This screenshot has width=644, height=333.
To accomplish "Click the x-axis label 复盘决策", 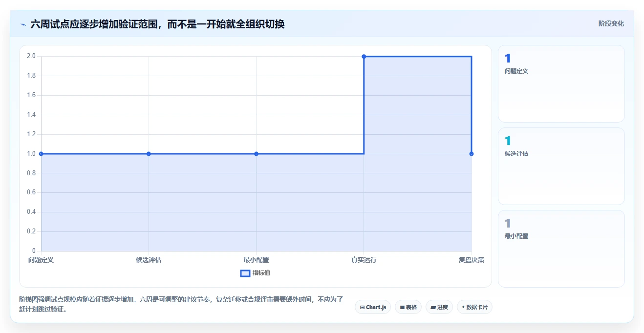I will [x=472, y=260].
